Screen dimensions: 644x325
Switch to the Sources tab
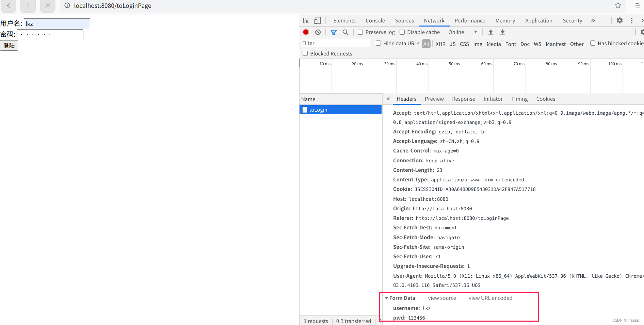click(x=404, y=21)
